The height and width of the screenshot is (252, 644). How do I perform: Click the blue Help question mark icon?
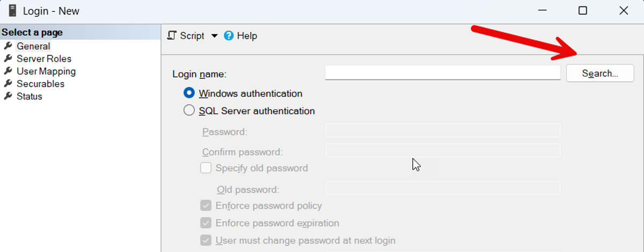pyautogui.click(x=229, y=36)
